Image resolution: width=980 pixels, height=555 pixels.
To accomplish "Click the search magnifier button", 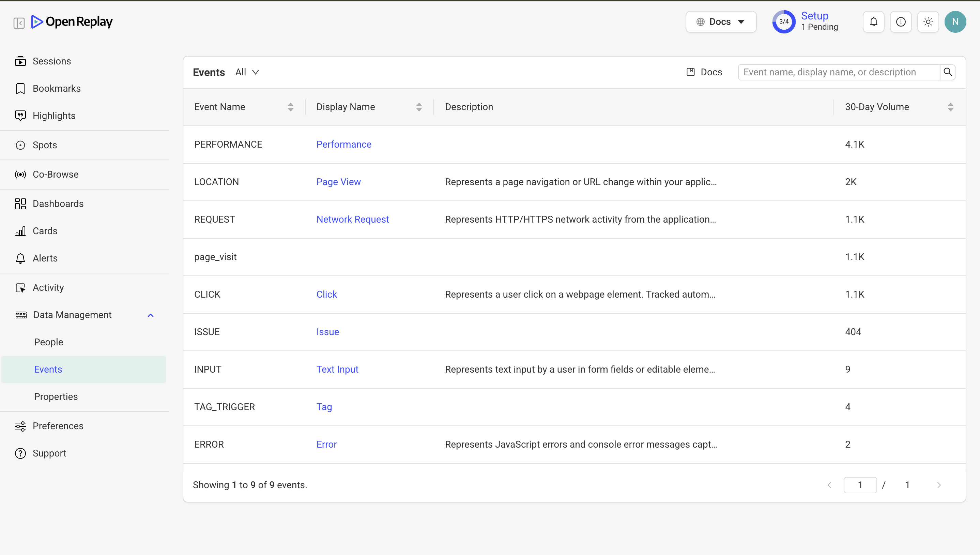I will (948, 72).
